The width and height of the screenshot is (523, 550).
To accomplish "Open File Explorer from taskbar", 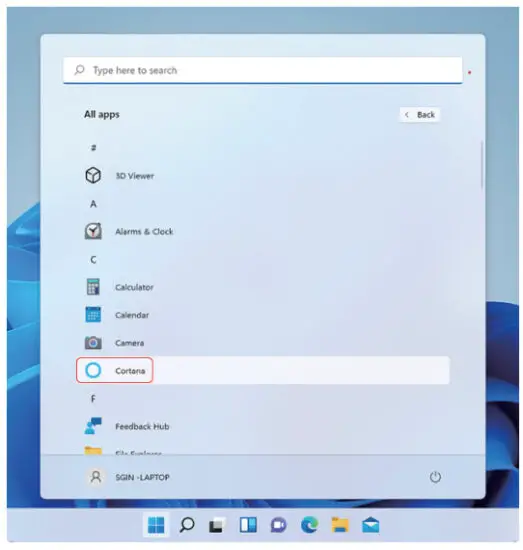I will [x=340, y=525].
